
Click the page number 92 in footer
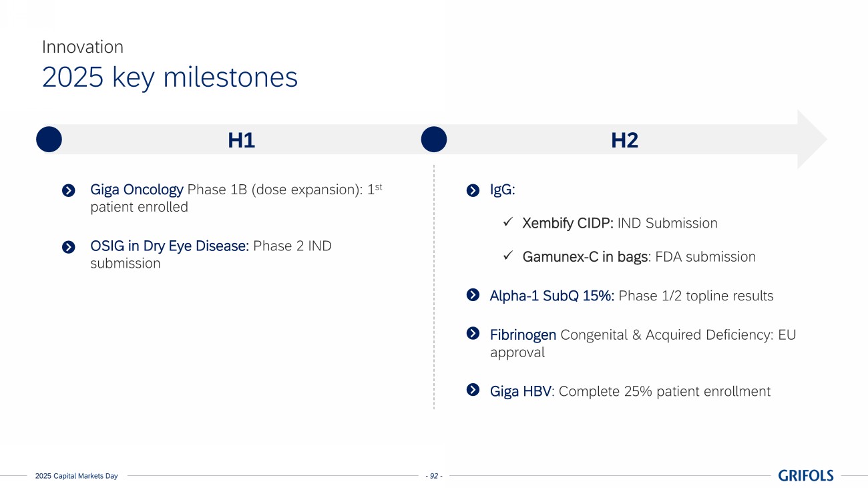(x=434, y=476)
